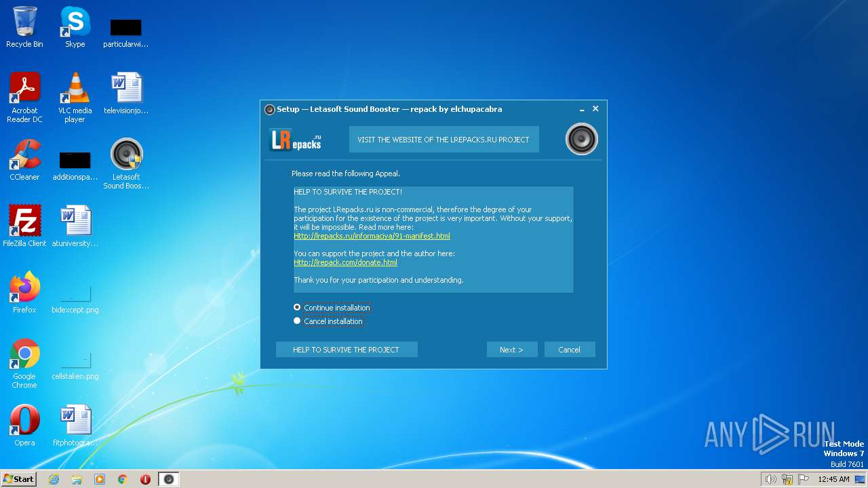Launch Opera desktop shortcut
Viewport: 868px width, 488px height.
(24, 425)
